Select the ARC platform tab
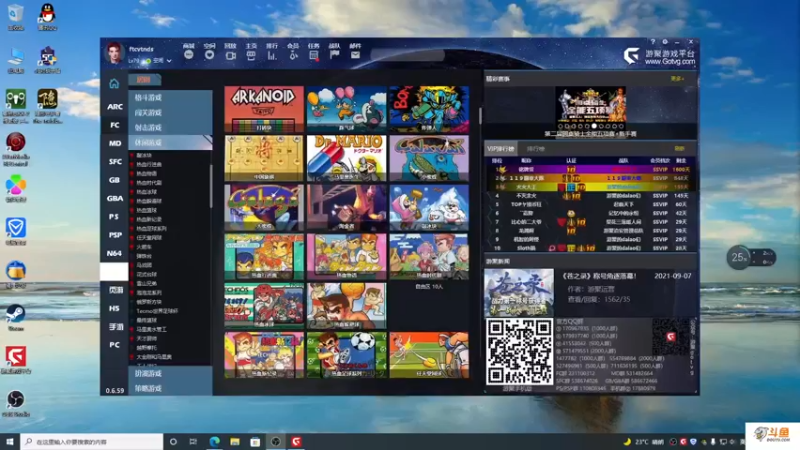 tap(115, 107)
